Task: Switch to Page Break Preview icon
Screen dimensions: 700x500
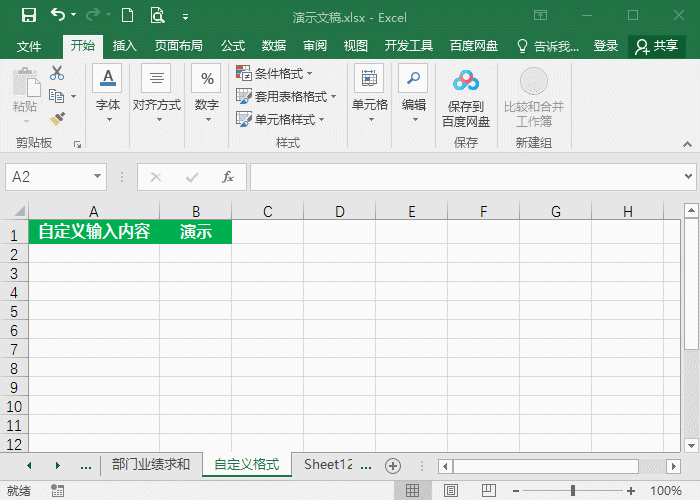Action: tap(489, 491)
